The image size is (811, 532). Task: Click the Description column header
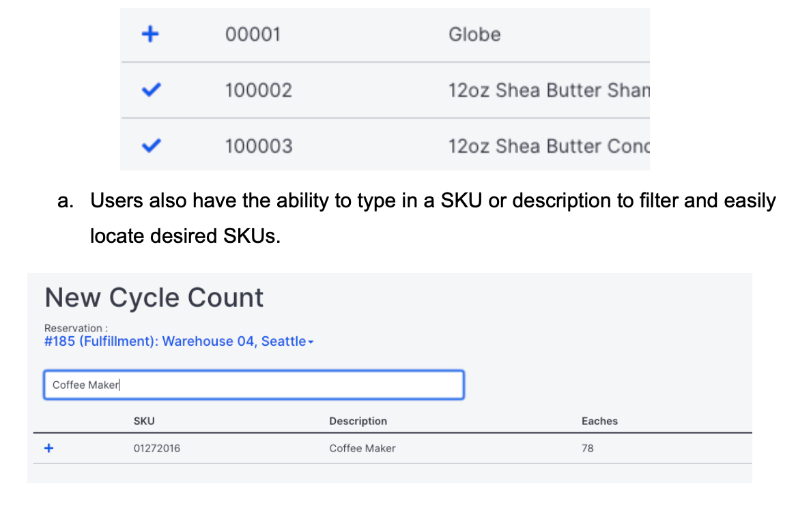click(x=358, y=421)
